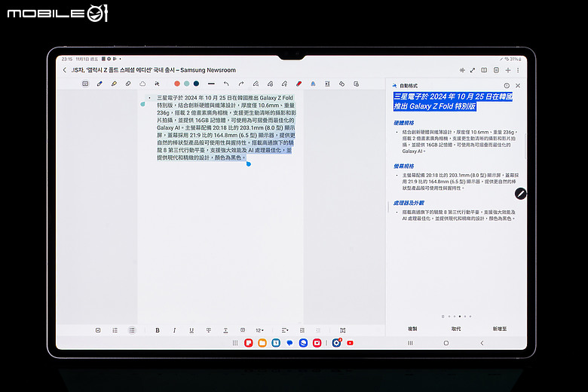This screenshot has width=588, height=392.
Task: Select the active page indicator dot
Action: (x=460, y=317)
